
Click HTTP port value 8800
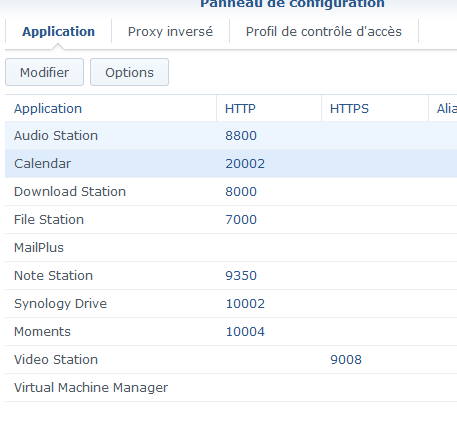pyautogui.click(x=241, y=136)
